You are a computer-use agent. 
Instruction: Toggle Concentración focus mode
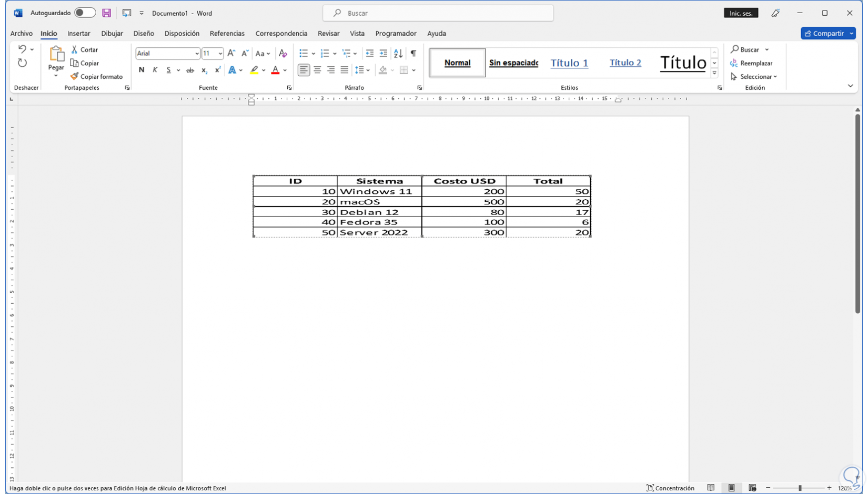670,488
